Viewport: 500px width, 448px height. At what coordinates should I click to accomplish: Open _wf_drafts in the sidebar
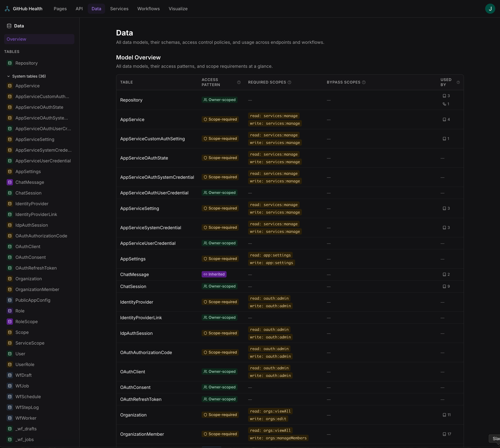tap(39, 429)
